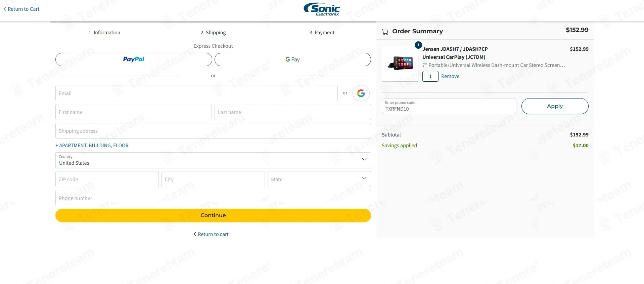
Task: Click the Sonic Electronix logo
Action: tap(322, 9)
